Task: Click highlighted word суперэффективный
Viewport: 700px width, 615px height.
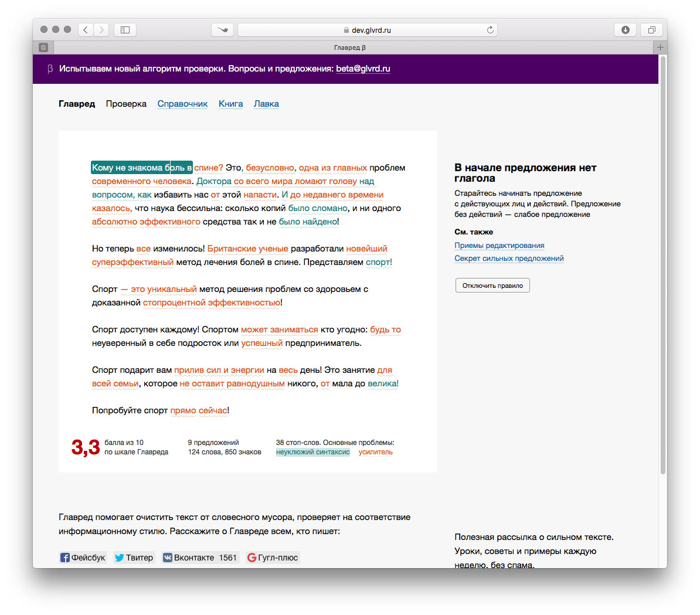Action: pos(132,262)
